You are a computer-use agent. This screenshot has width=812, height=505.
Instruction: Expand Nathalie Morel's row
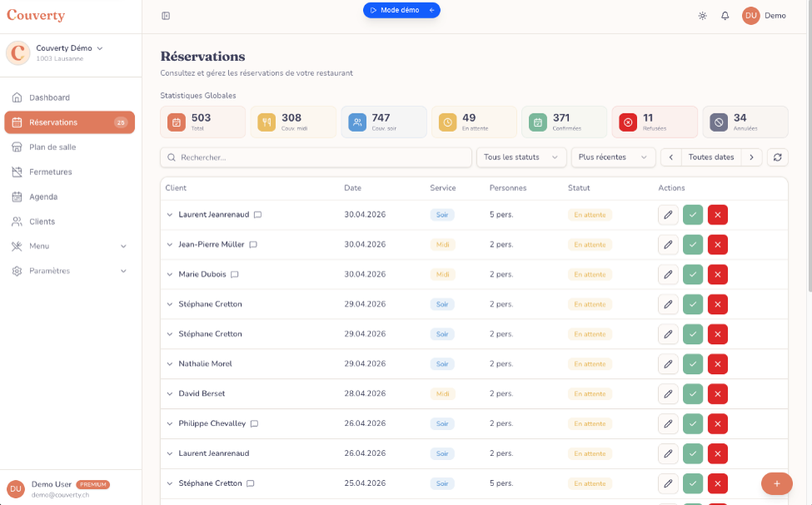click(x=169, y=364)
